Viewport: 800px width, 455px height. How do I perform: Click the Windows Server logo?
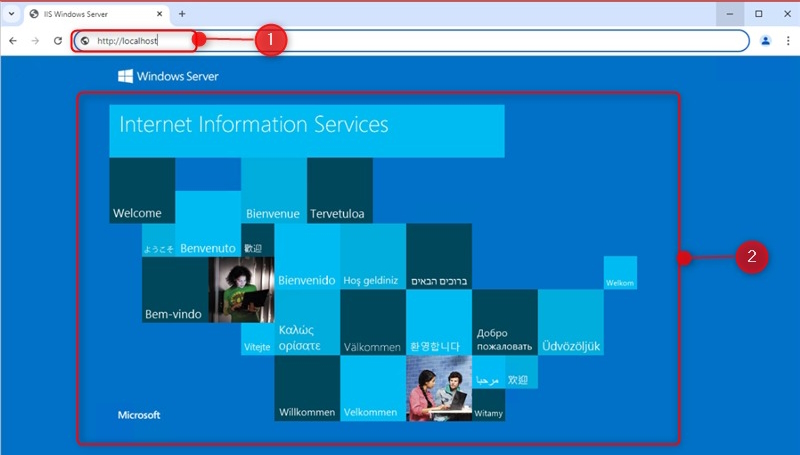point(168,77)
